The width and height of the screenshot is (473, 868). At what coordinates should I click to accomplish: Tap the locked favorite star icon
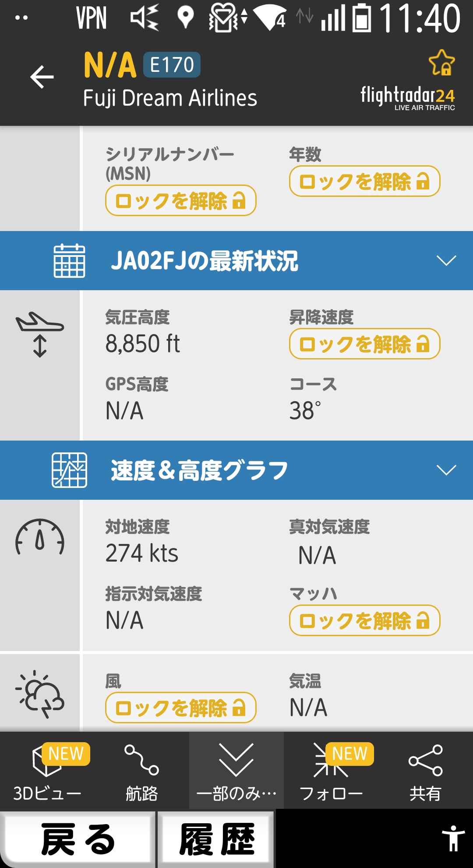click(441, 63)
